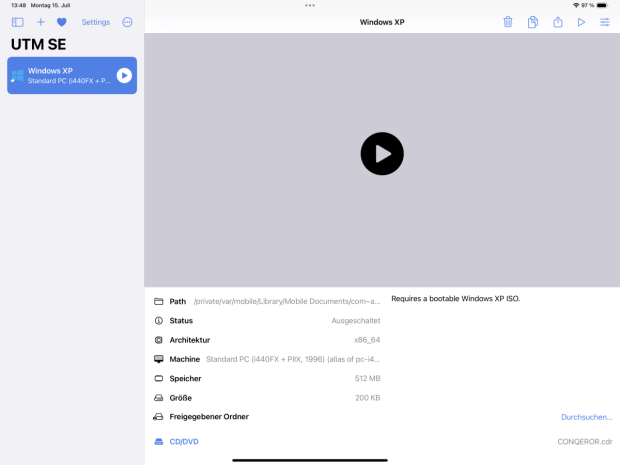Select the CONQEROR.cdr disc image name

click(584, 441)
